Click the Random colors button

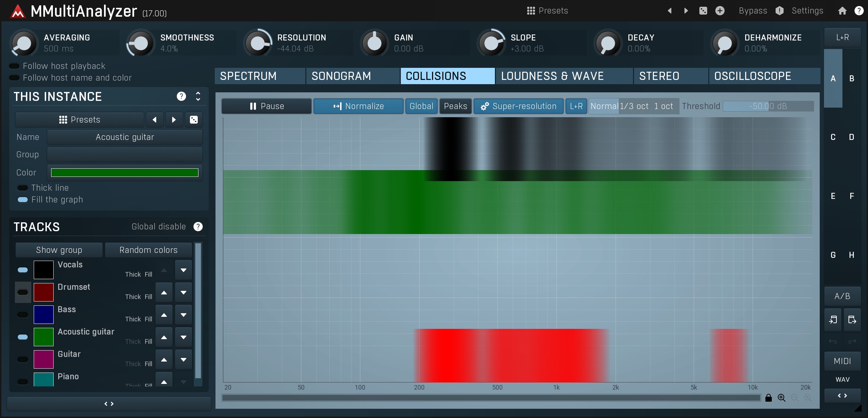click(x=148, y=250)
